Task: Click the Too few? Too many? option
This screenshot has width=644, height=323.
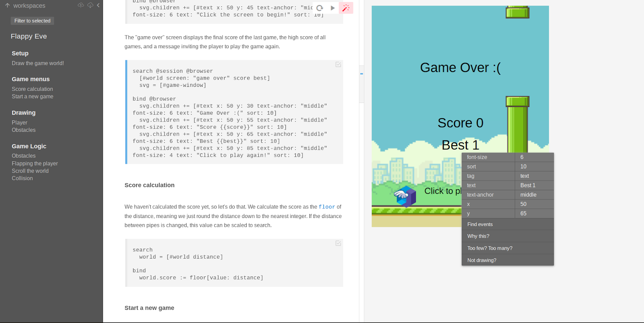Action: [489, 248]
